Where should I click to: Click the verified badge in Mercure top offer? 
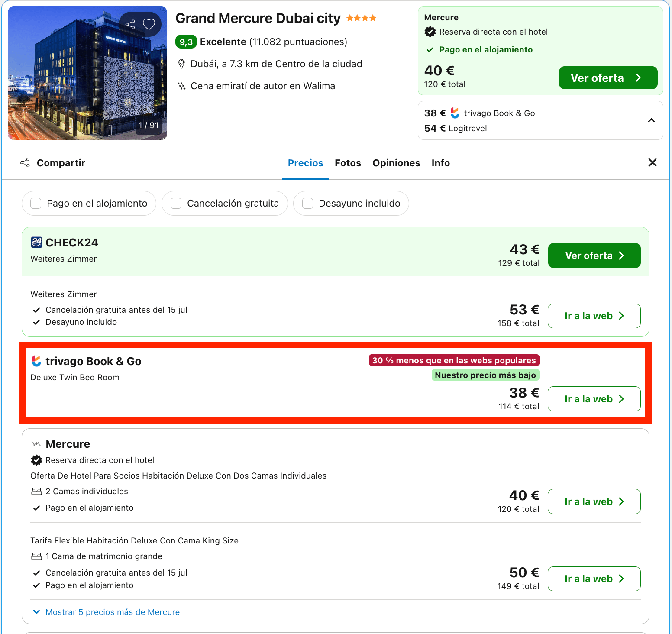click(x=430, y=32)
